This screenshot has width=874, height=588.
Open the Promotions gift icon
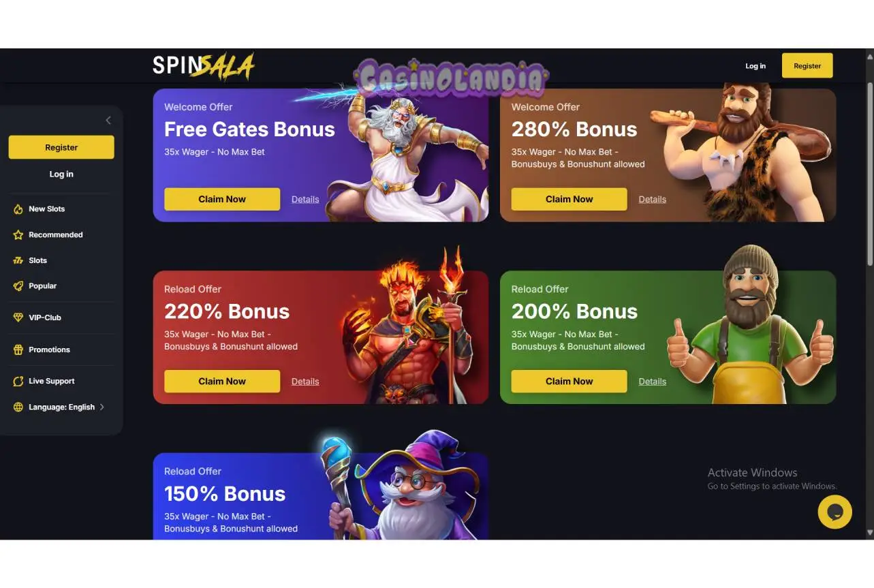18,350
